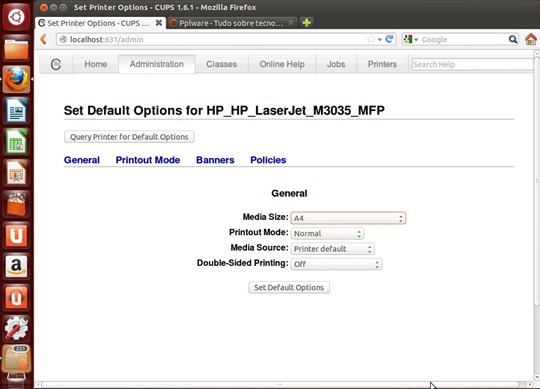Click Set Default Options button
Image resolution: width=540 pixels, height=389 pixels.
(x=289, y=287)
